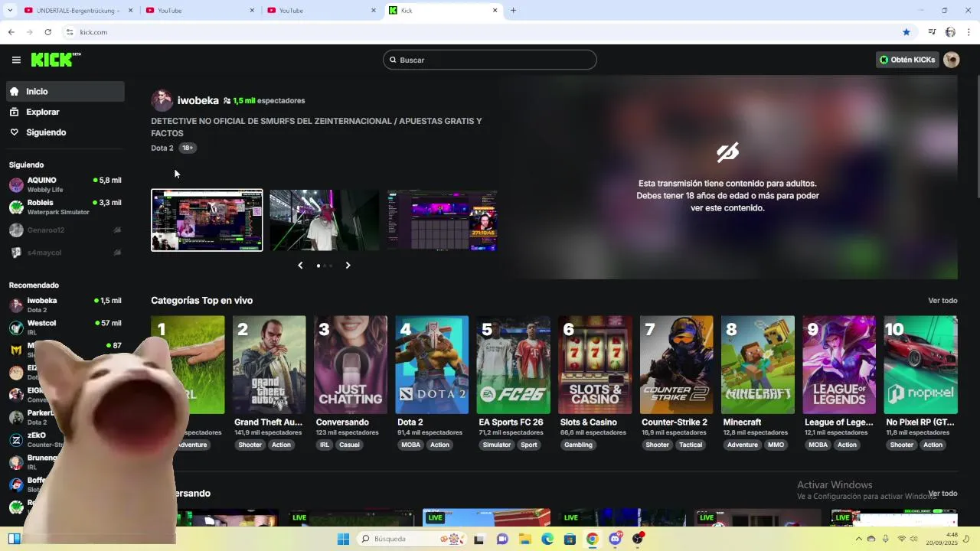Click the Dota 2 category under stream title
The width and height of the screenshot is (980, 551).
162,148
